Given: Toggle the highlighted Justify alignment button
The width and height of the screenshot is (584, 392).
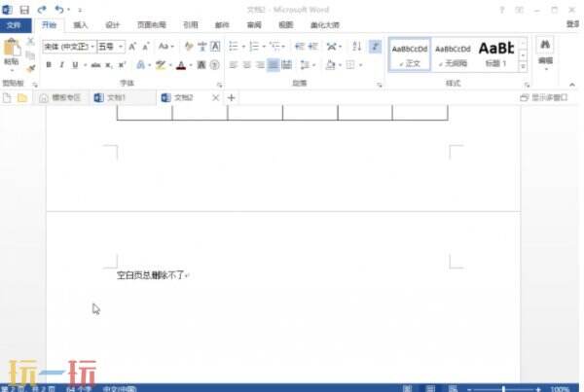Looking at the screenshot, I should click(x=273, y=65).
